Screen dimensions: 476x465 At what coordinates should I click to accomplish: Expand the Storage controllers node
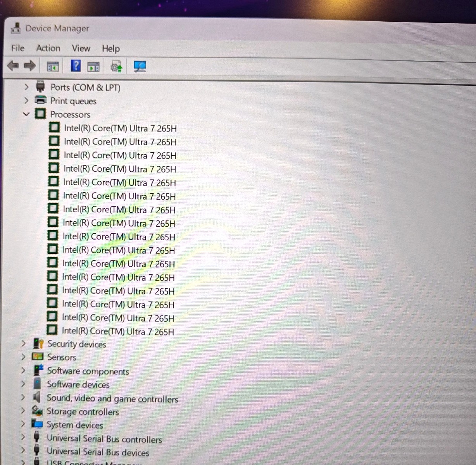tap(23, 410)
